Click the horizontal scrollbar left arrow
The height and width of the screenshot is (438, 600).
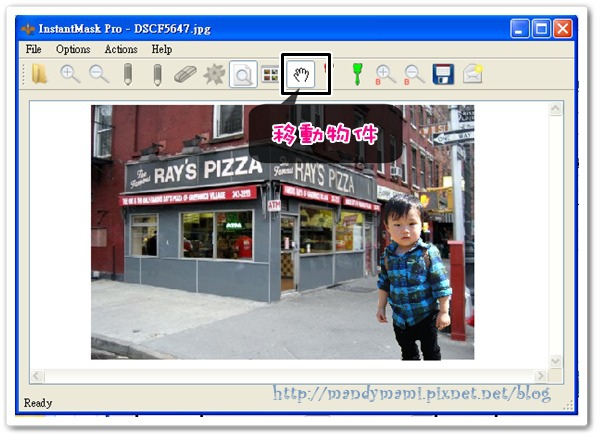37,376
